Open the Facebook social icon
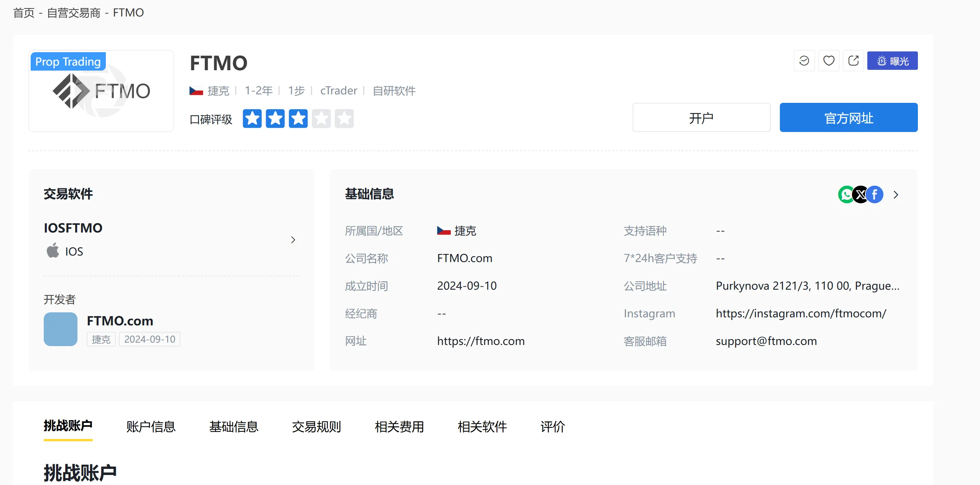The height and width of the screenshot is (485, 980). 875,195
